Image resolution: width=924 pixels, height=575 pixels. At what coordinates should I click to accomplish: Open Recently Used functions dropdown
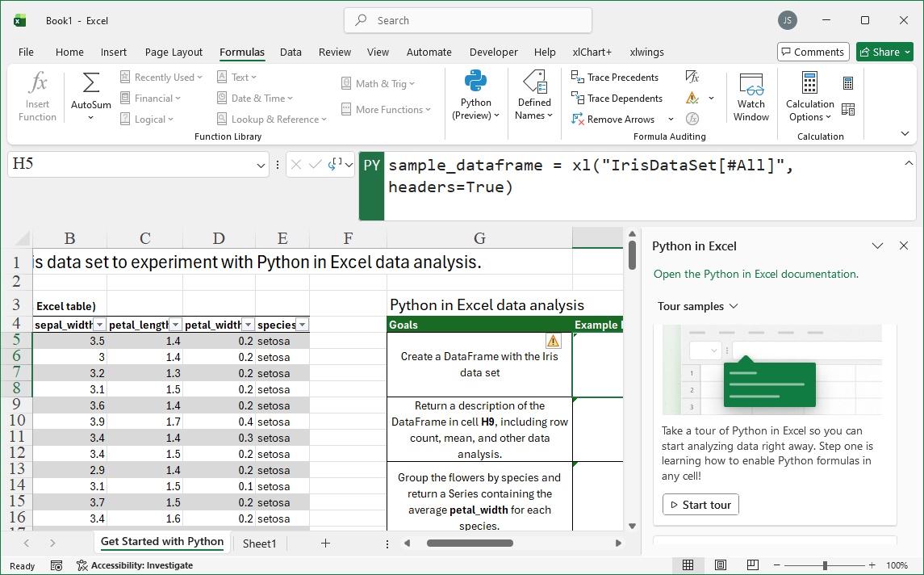pyautogui.click(x=161, y=78)
